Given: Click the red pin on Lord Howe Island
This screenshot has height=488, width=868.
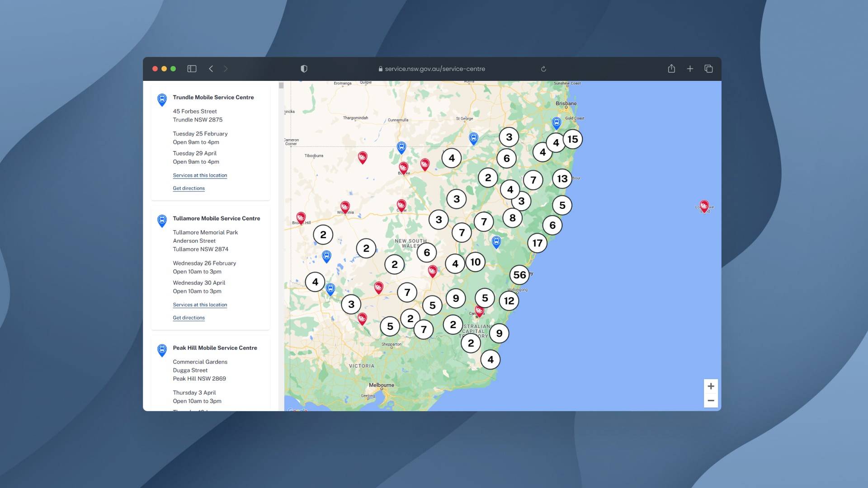Looking at the screenshot, I should pos(704,206).
